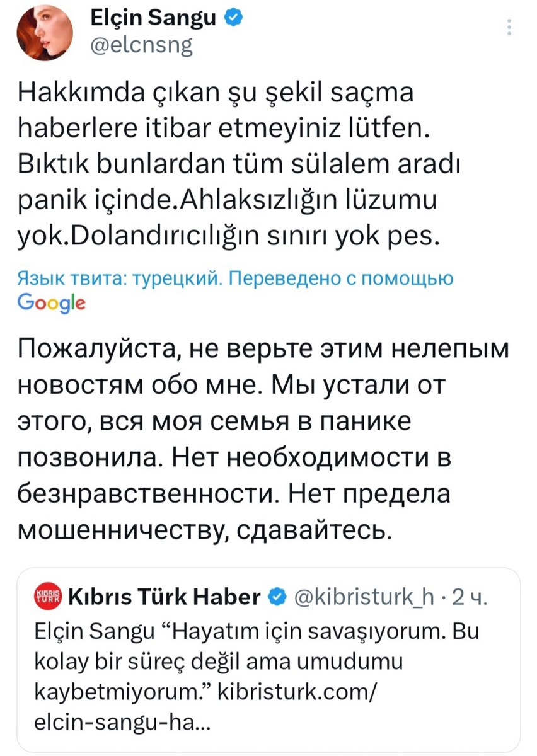Select the name 'Elçin Sangu' header
This screenshot has width=537, height=756.
pos(154,18)
